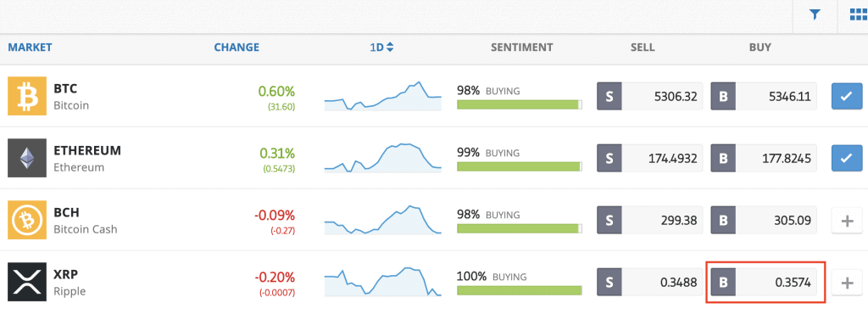Click BTC sell button at 5306.32

pyautogui.click(x=650, y=97)
